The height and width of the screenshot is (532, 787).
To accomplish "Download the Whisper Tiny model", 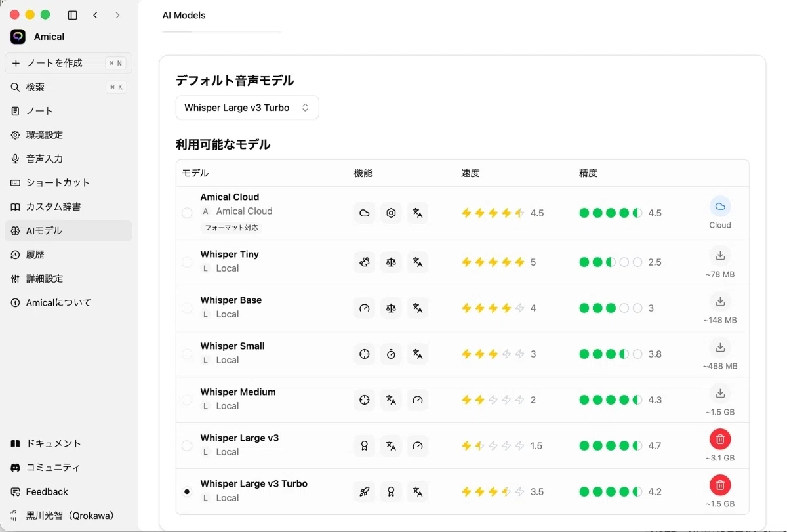I will point(720,255).
